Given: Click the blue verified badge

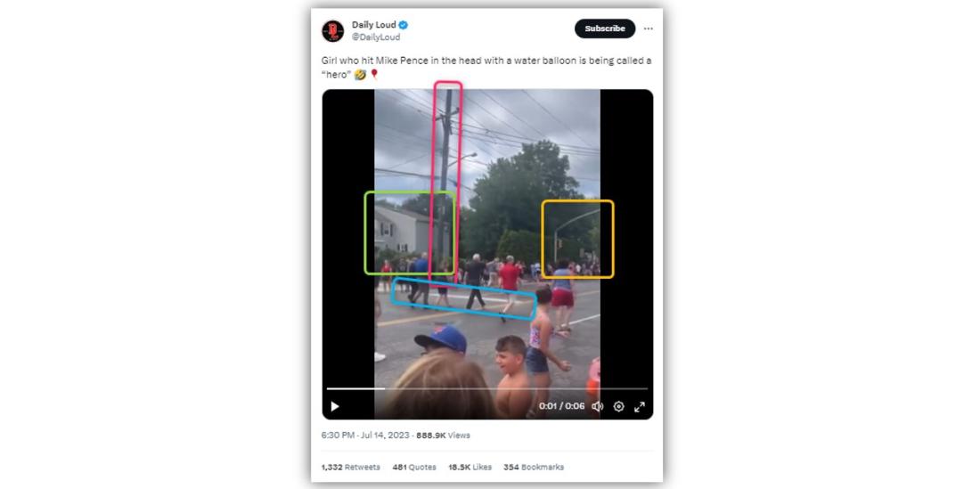Looking at the screenshot, I should click(404, 25).
